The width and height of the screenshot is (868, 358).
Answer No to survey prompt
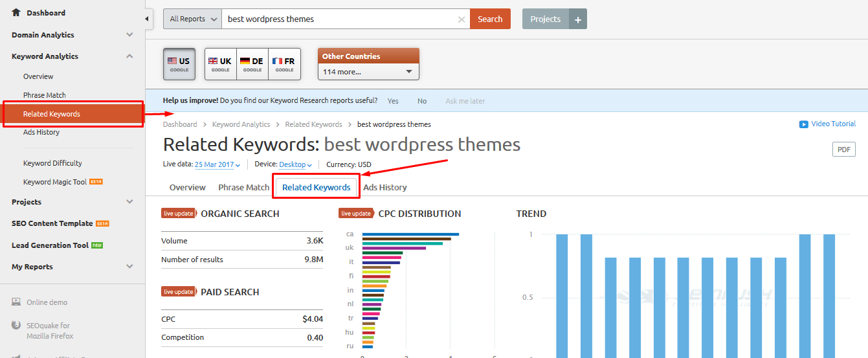(422, 101)
